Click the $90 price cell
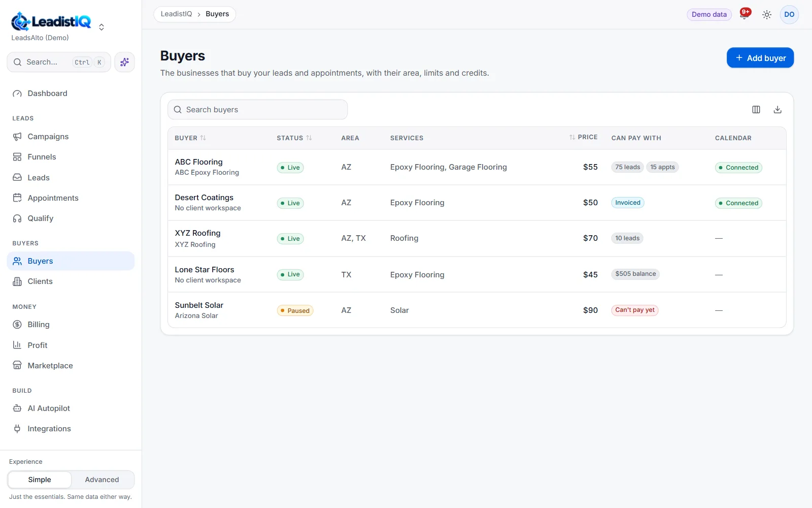This screenshot has width=812, height=508. (x=590, y=310)
